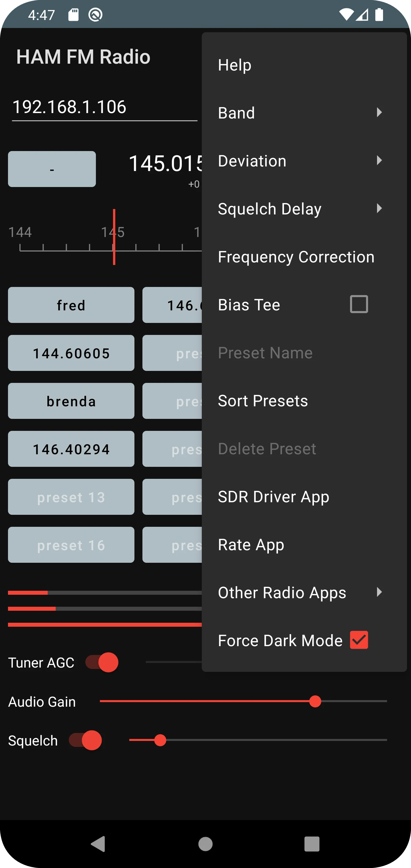Expand the Deviation submenu arrow
This screenshot has height=868, width=411.
(x=379, y=160)
